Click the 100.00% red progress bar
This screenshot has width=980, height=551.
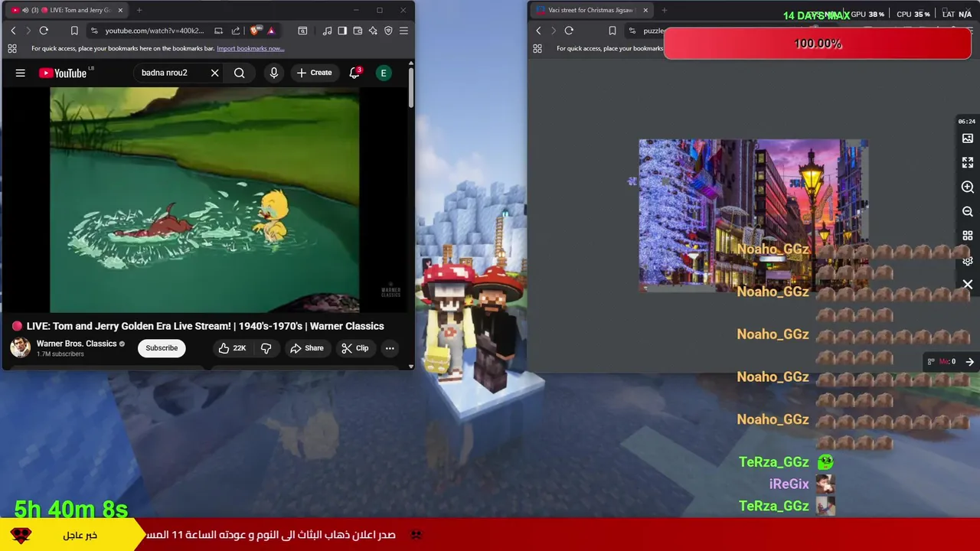pyautogui.click(x=818, y=44)
